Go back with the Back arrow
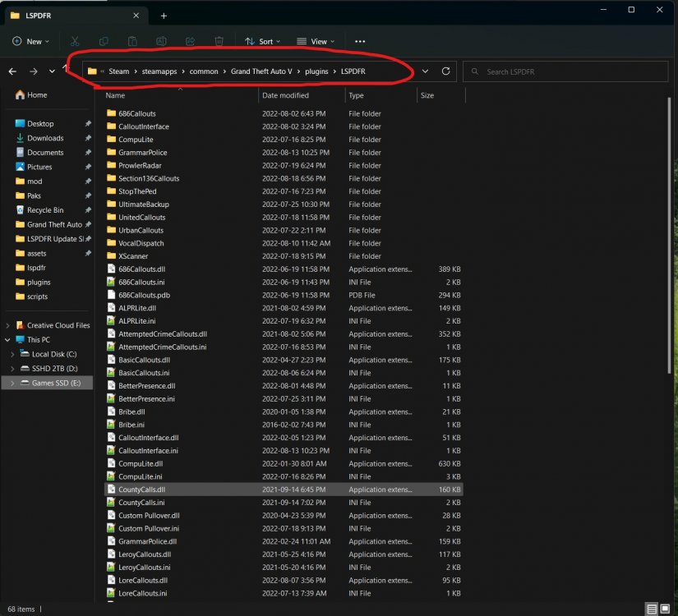This screenshot has height=616, width=678. click(x=12, y=71)
